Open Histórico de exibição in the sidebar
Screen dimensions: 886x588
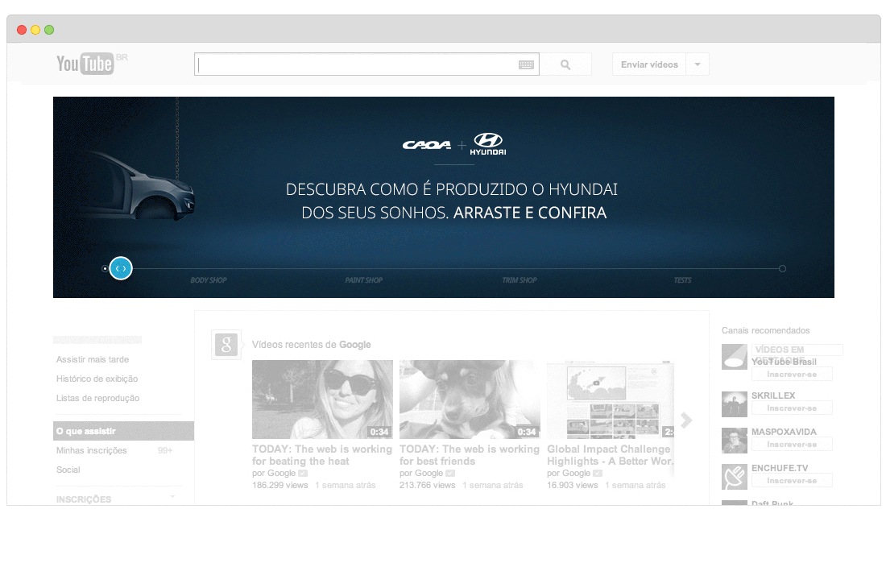(97, 379)
